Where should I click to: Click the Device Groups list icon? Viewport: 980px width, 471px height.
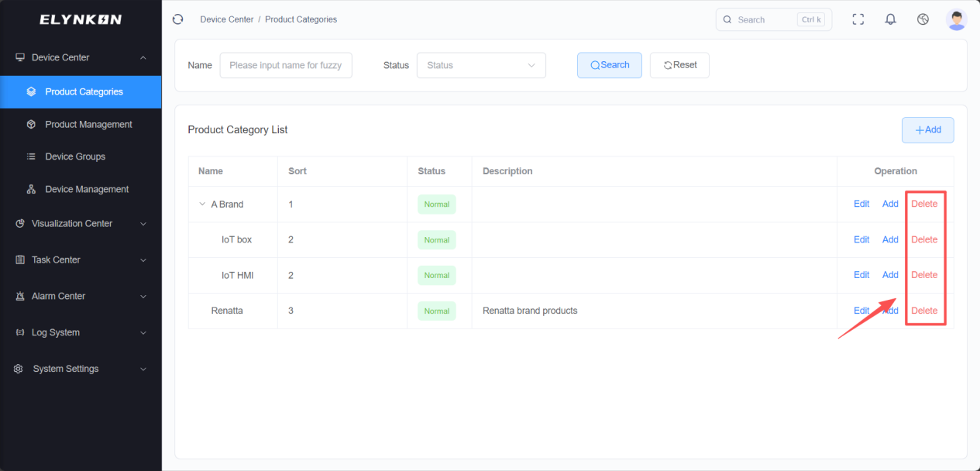(x=31, y=156)
